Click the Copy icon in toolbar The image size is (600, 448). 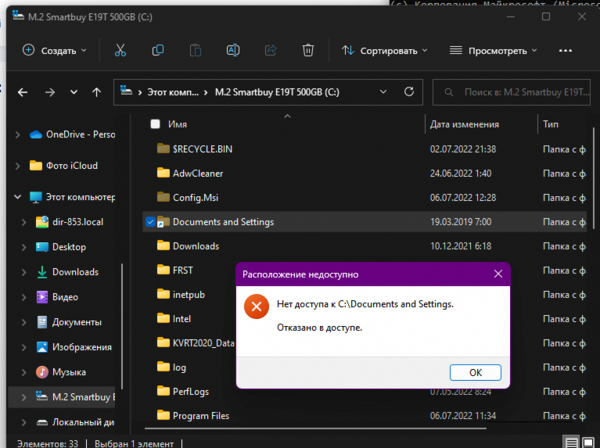click(x=158, y=50)
